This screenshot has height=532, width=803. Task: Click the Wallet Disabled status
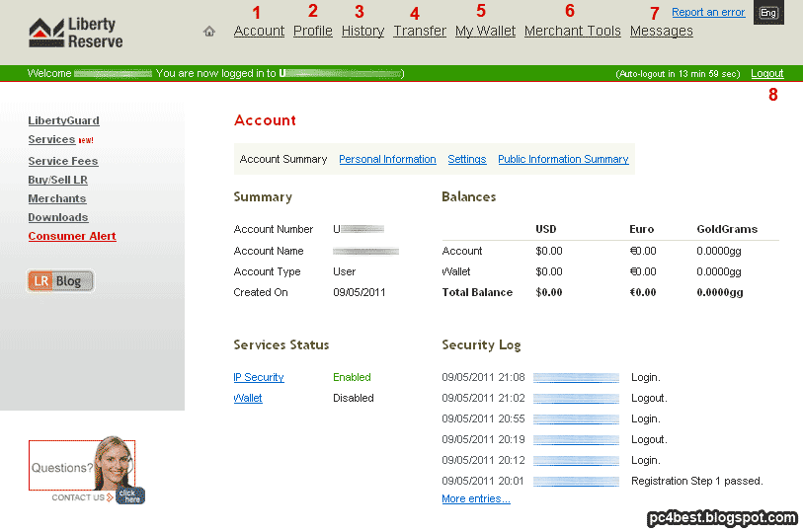[354, 398]
